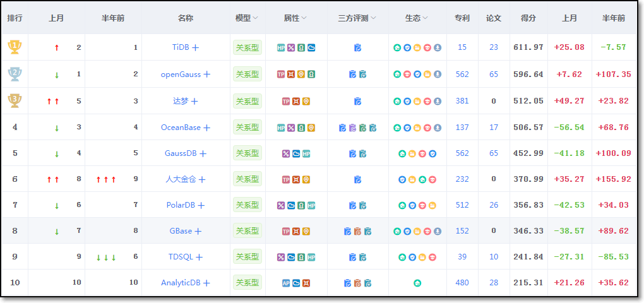Click the blue cloud icon in PolarDB row
The width and height of the screenshot is (644, 303).
(x=291, y=205)
